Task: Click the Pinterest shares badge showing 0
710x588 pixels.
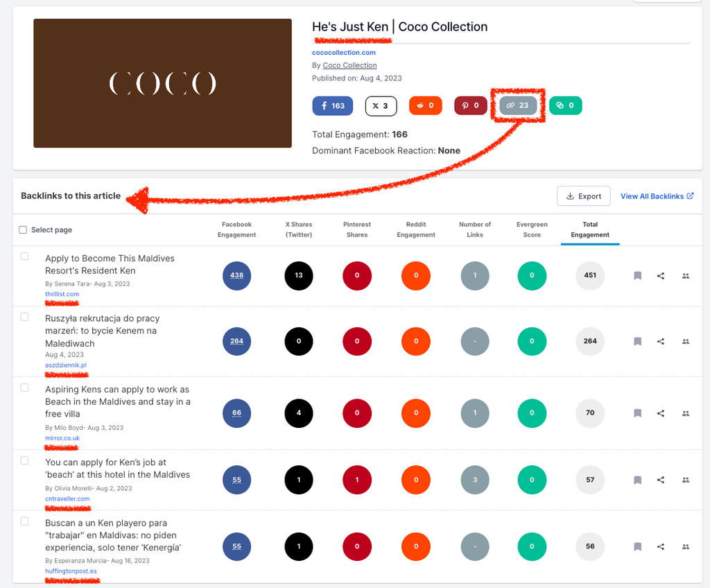Action: pyautogui.click(x=471, y=105)
